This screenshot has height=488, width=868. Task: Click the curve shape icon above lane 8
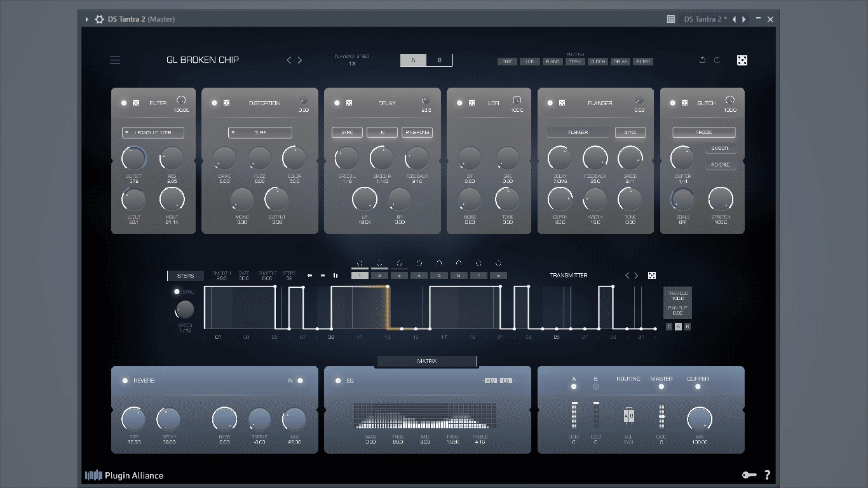pyautogui.click(x=499, y=263)
